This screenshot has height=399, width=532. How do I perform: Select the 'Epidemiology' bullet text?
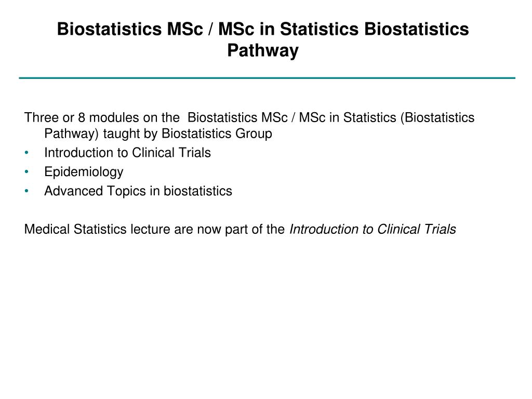(84, 172)
